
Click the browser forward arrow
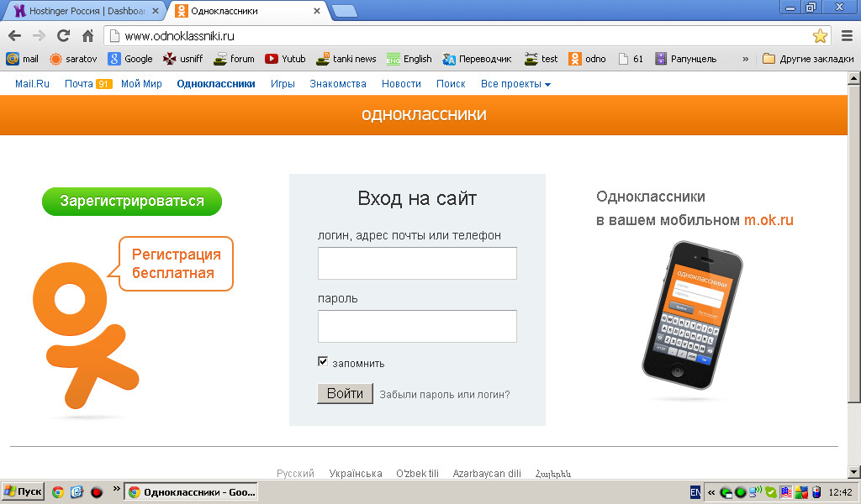(39, 36)
